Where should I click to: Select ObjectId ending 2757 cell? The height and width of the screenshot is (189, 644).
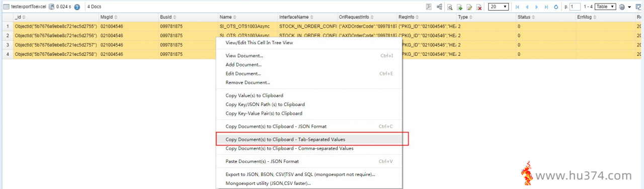(x=56, y=45)
